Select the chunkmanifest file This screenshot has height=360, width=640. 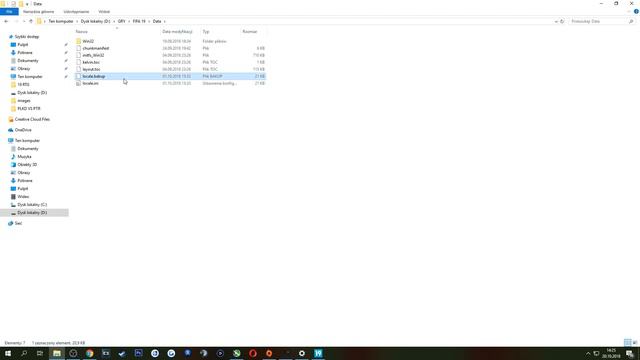[170, 48]
